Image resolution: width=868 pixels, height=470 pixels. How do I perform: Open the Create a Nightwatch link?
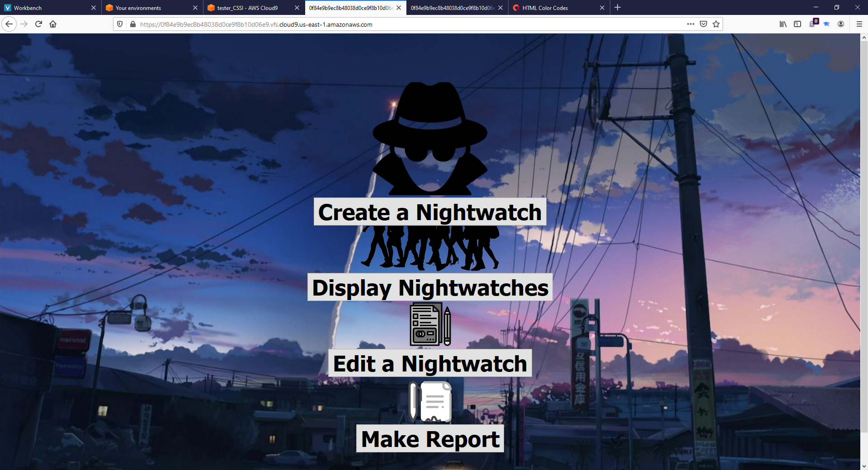pyautogui.click(x=430, y=212)
